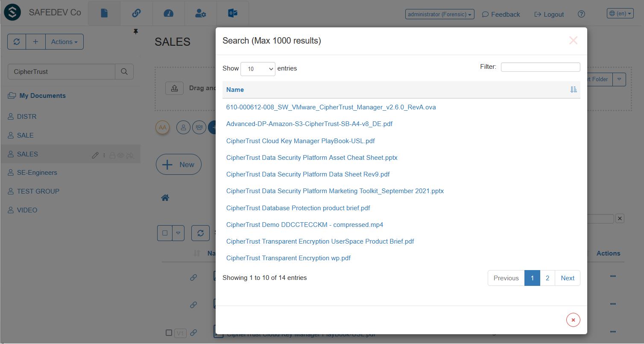Click the New button
This screenshot has width=644, height=344.
point(179,165)
